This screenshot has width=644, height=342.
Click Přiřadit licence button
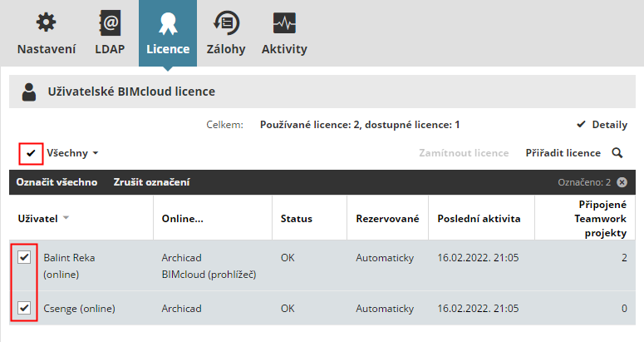click(563, 153)
